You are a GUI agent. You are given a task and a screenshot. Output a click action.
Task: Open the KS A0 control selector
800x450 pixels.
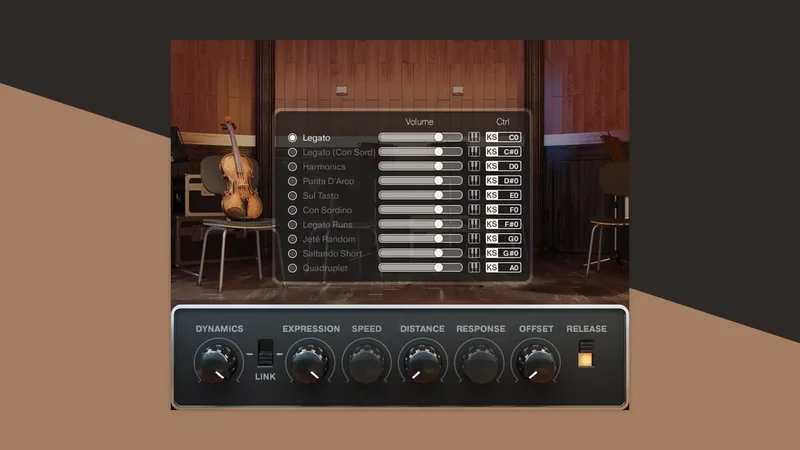pos(503,267)
